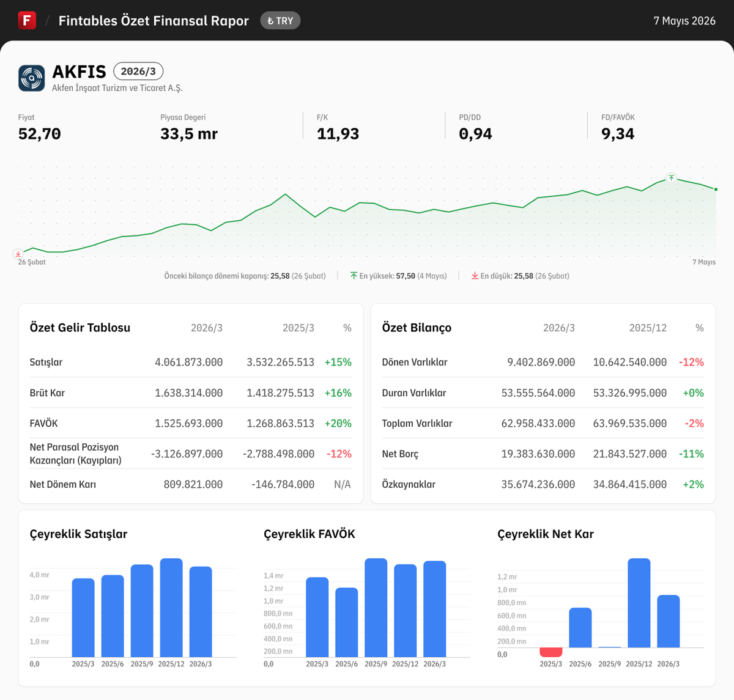Screen dimensions: 734x700
Task: Click Akfen İnşaat Turizm ve Ticaret A.Ş. text
Action: (117, 88)
